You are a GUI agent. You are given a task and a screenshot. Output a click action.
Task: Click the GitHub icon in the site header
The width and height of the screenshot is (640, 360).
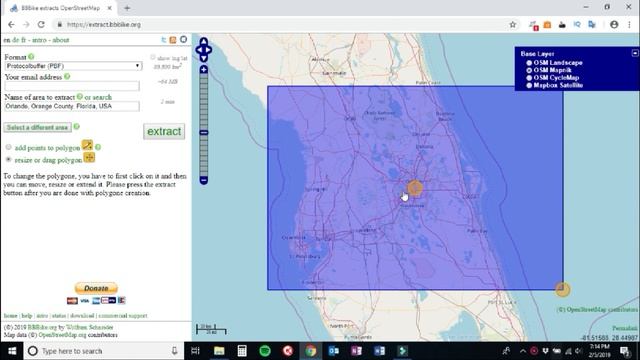[x=183, y=40]
